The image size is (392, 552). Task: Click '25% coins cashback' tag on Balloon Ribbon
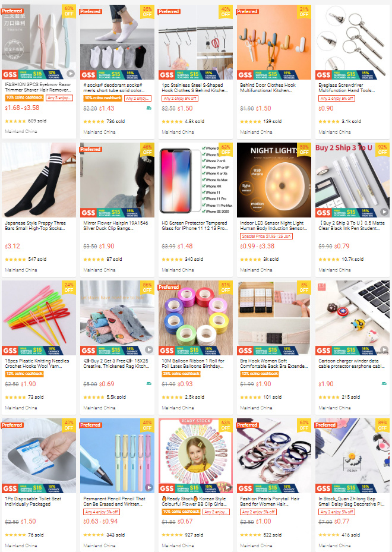(x=181, y=374)
